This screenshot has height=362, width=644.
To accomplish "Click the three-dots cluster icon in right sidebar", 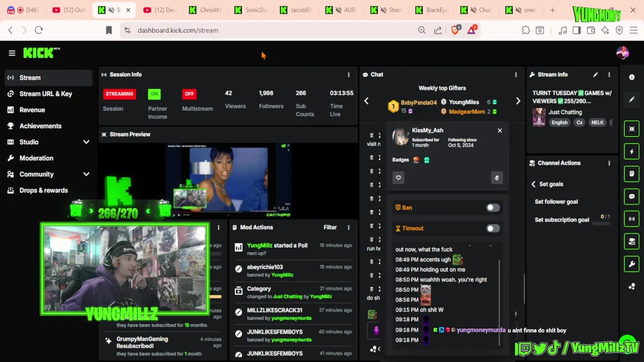I will [x=632, y=287].
